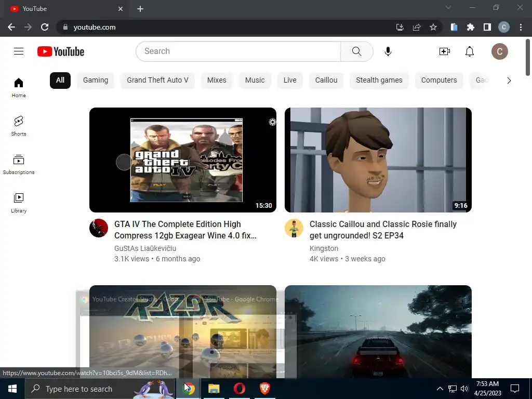The width and height of the screenshot is (532, 399).
Task: Open Shorts in the sidebar
Action: 19,126
